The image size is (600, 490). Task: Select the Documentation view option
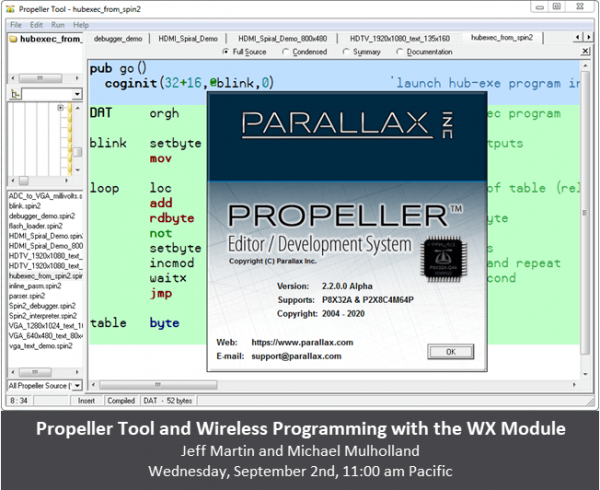[x=424, y=52]
